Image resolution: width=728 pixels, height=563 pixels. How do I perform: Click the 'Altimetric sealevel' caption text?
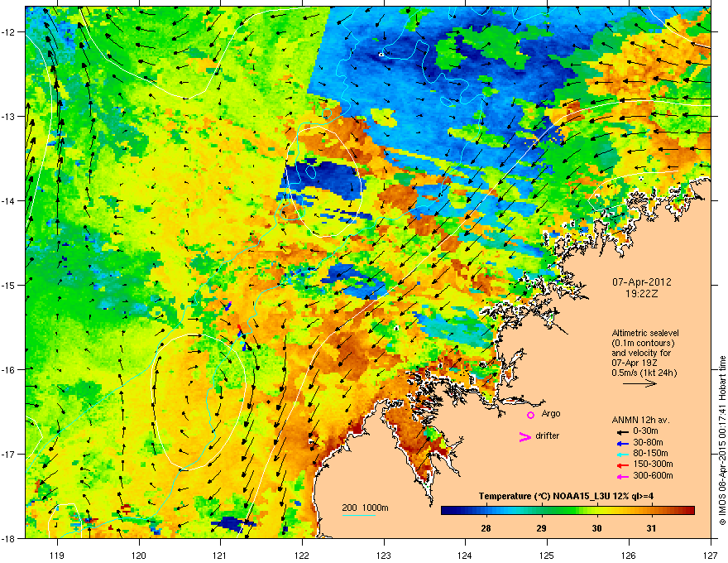(645, 333)
